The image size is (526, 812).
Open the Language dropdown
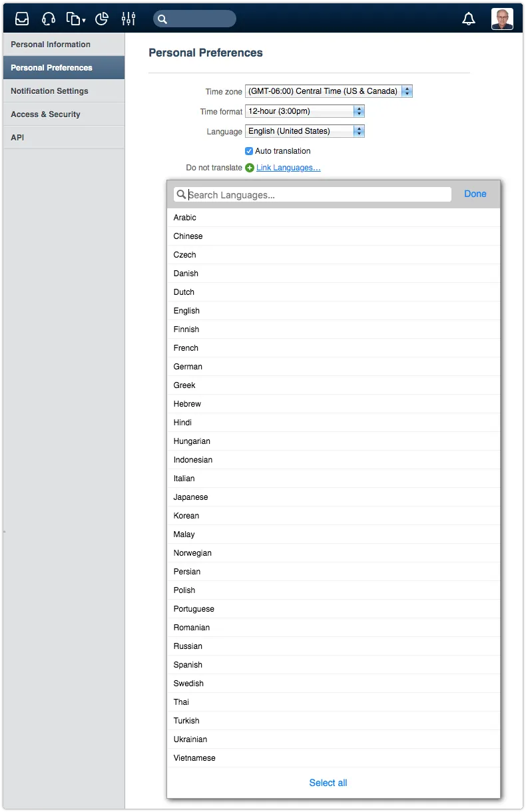[x=305, y=131]
